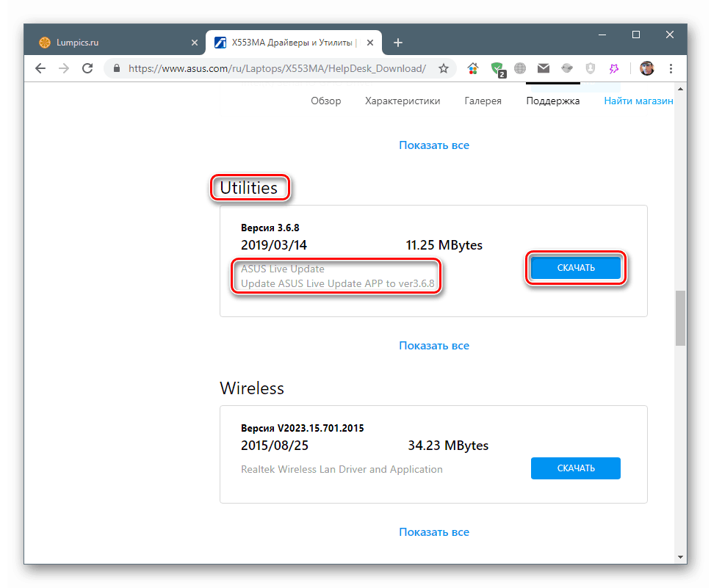Click the browser profile avatar

(646, 68)
